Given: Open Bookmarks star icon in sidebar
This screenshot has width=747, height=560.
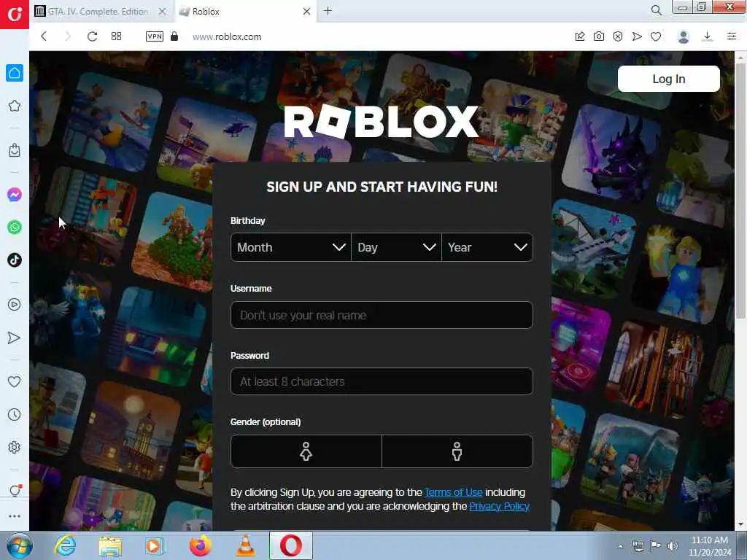Looking at the screenshot, I should click(x=15, y=106).
